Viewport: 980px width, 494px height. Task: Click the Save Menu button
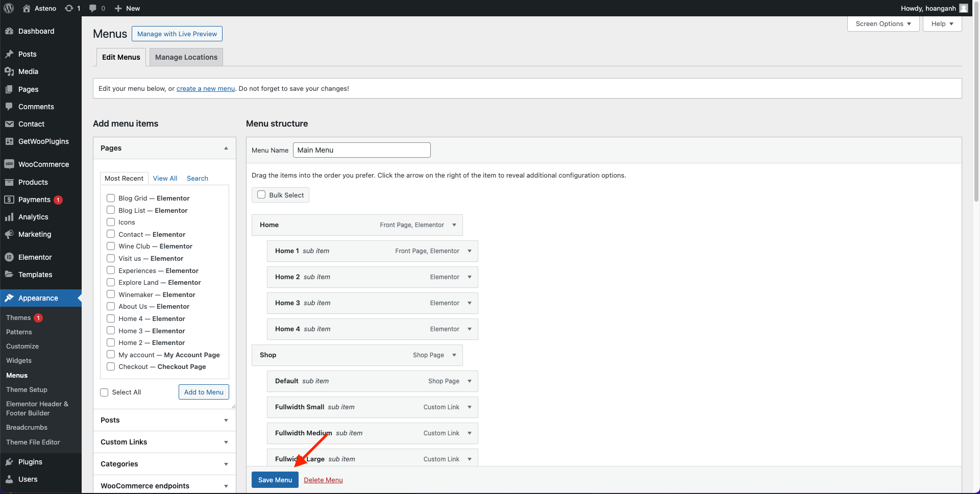[275, 480]
